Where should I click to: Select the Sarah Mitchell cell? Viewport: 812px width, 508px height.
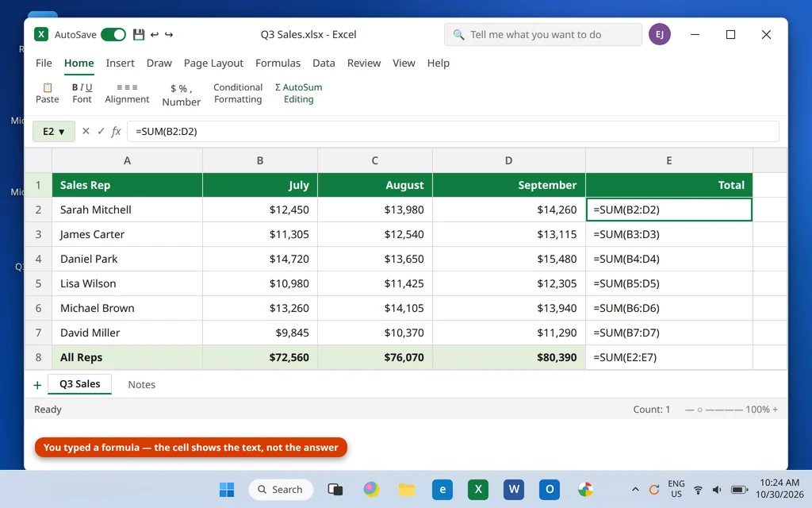pos(127,210)
